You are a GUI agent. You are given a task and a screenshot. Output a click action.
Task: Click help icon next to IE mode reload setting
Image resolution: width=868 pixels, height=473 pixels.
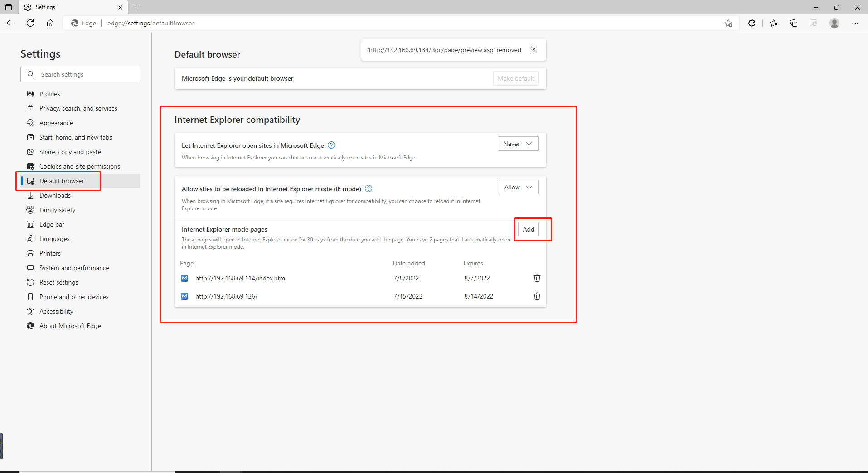pyautogui.click(x=369, y=189)
